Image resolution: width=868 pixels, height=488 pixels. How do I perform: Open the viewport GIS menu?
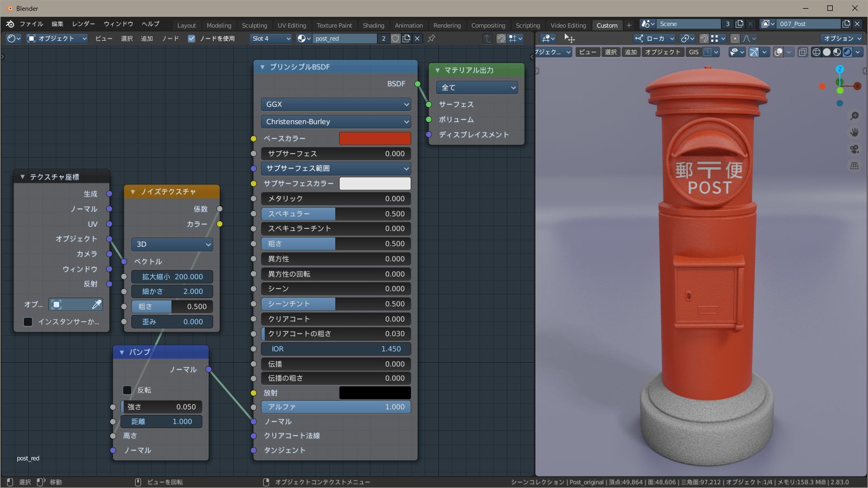694,52
